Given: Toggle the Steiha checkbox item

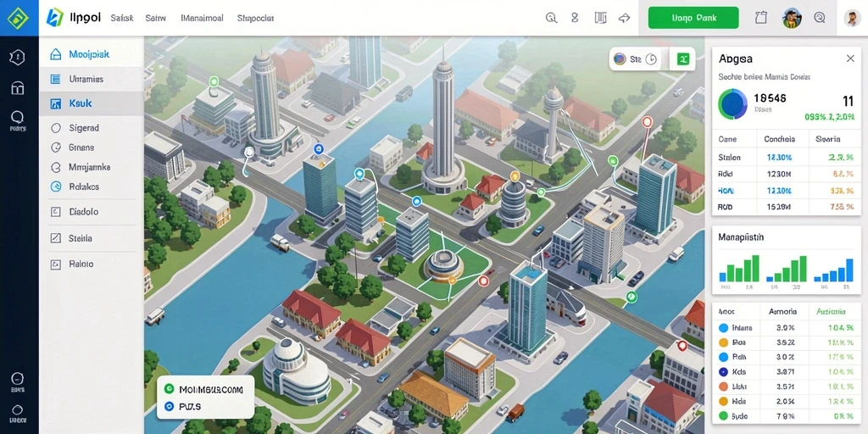Looking at the screenshot, I should point(71,238).
